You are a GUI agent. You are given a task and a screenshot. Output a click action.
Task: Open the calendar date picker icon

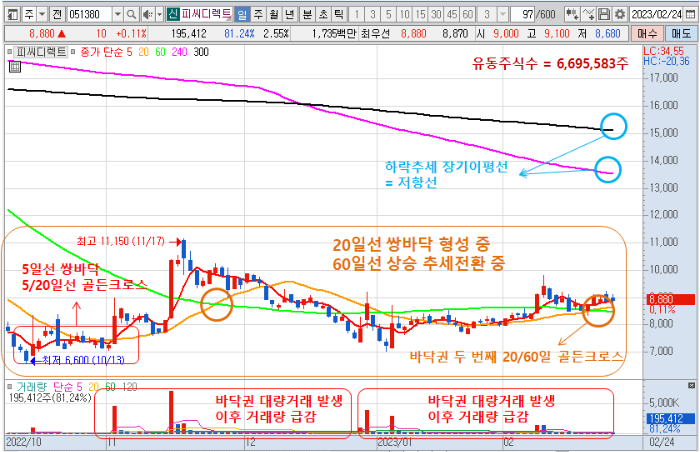689,15
